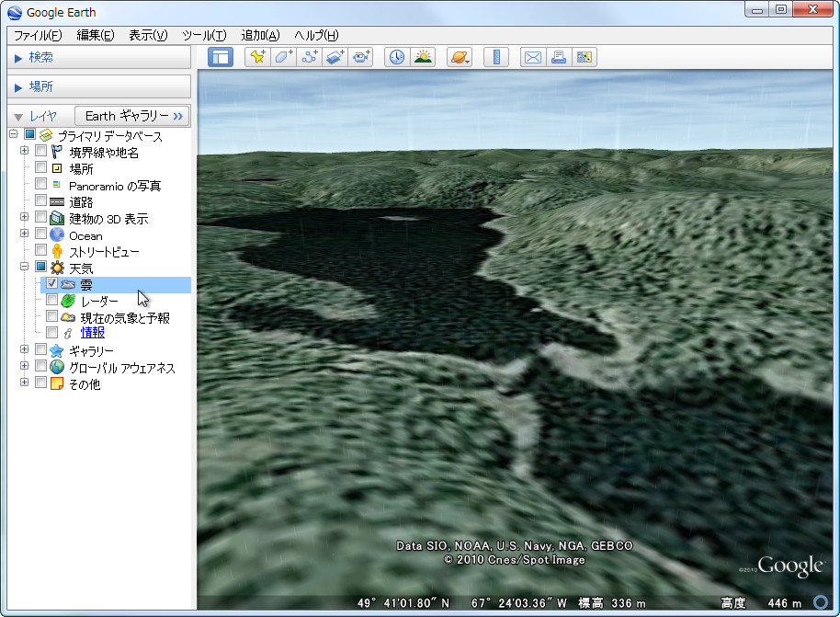The image size is (840, 617).
Task: Click the Street View pegman icon
Action: (57, 251)
